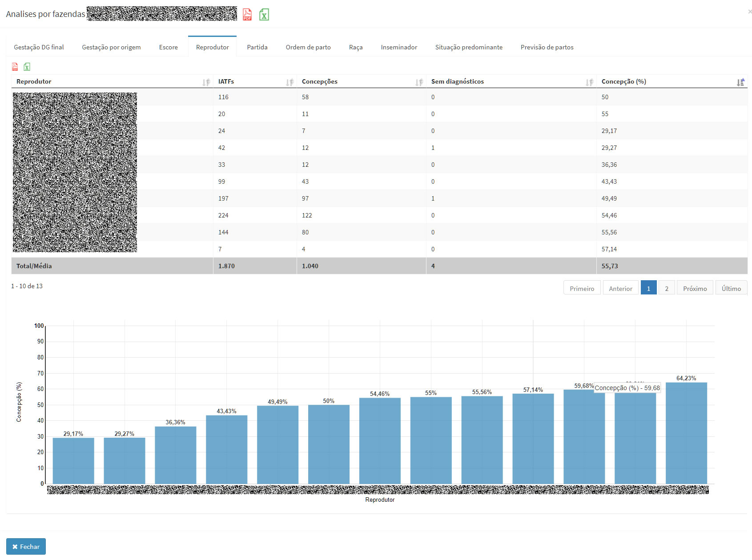
Task: Open the Gestação DG final tab
Action: pyautogui.click(x=39, y=47)
